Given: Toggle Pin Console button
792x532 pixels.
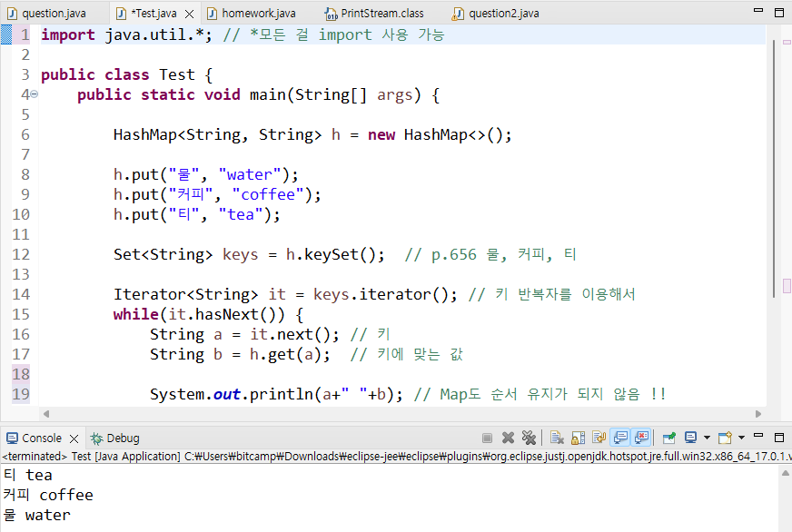Looking at the screenshot, I should point(669,438).
